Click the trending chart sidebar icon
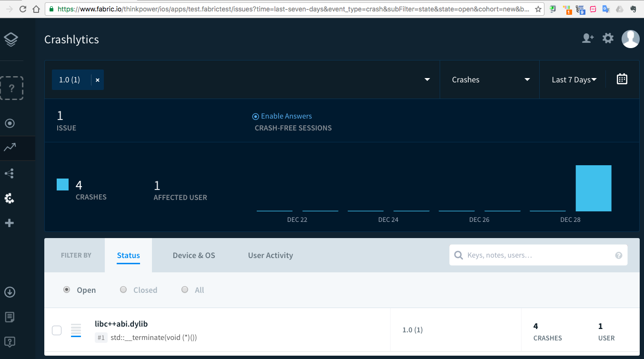Screen dimensions: 644x359 [x=10, y=148]
